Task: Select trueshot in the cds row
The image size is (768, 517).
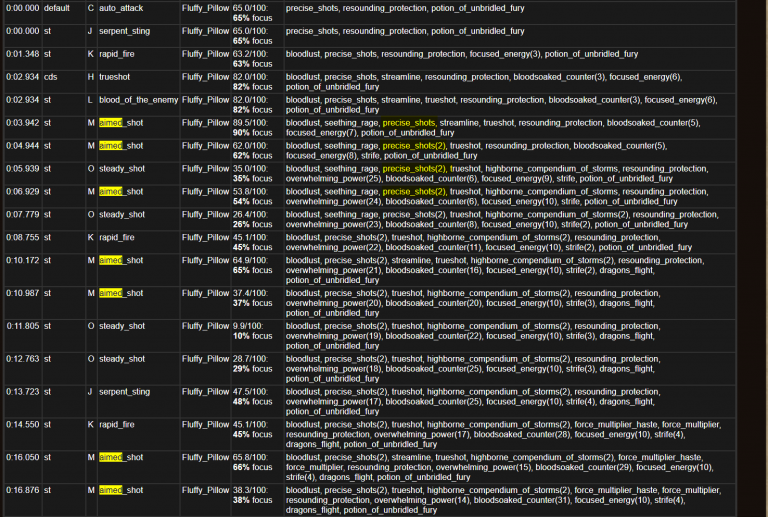Action: point(116,76)
